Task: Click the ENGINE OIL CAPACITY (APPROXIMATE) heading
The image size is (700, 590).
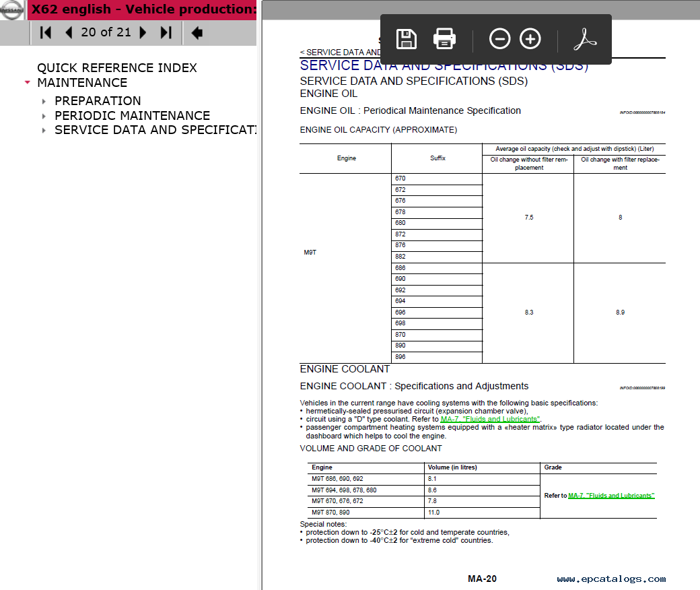Action: coord(378,130)
